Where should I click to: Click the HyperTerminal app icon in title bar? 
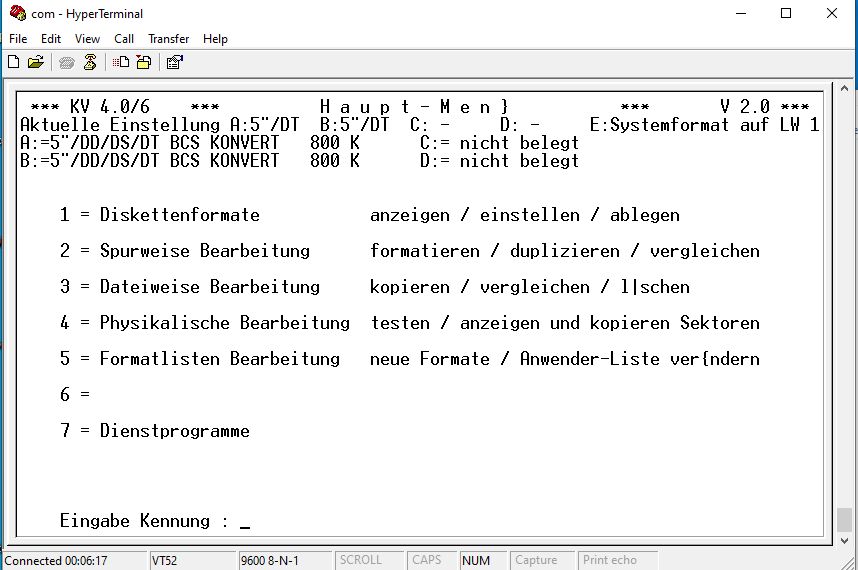[16, 13]
